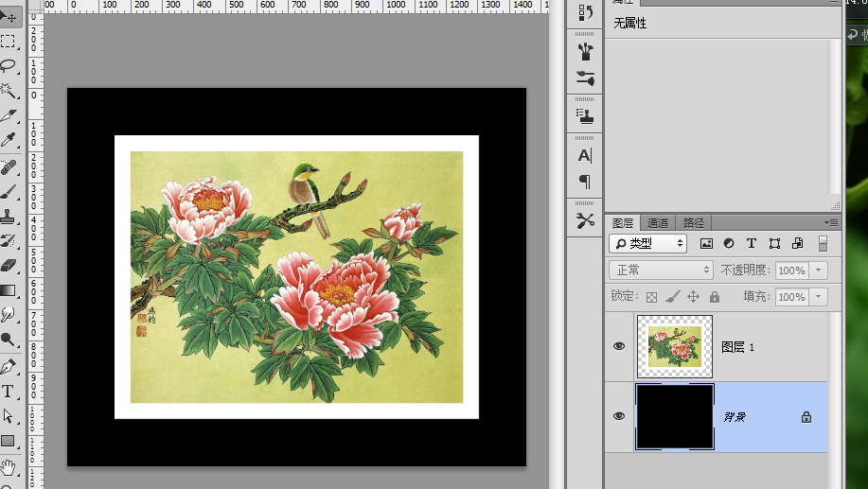Select the black 背景 layer thumbnail
Image resolution: width=868 pixels, height=489 pixels.
click(x=675, y=416)
